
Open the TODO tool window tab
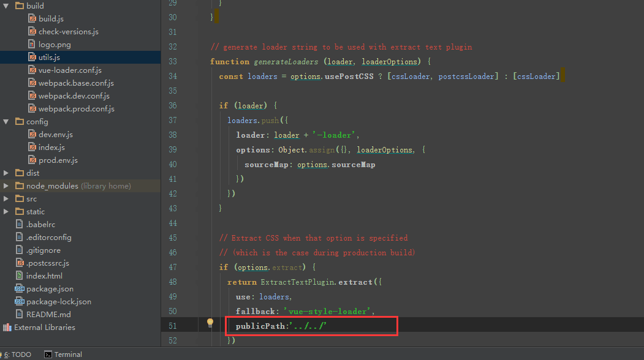pos(17,354)
